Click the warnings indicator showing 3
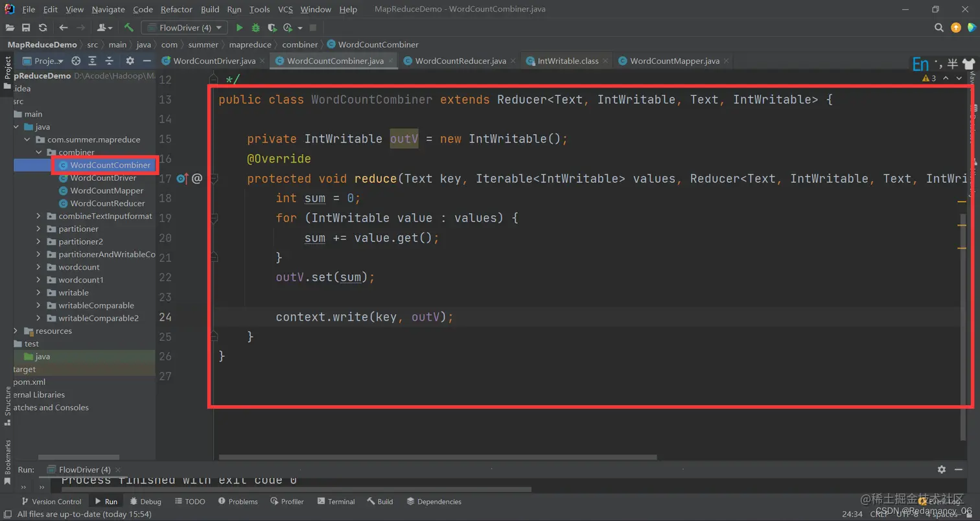 pos(929,78)
